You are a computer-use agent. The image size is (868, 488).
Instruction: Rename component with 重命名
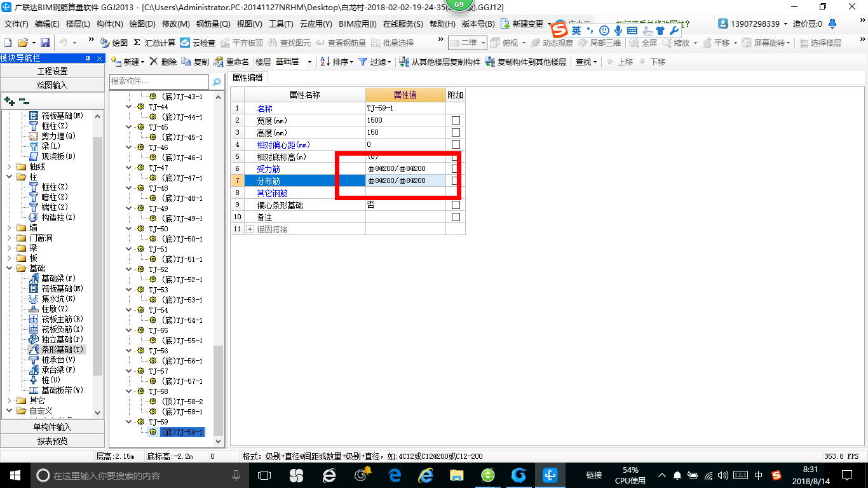point(231,62)
